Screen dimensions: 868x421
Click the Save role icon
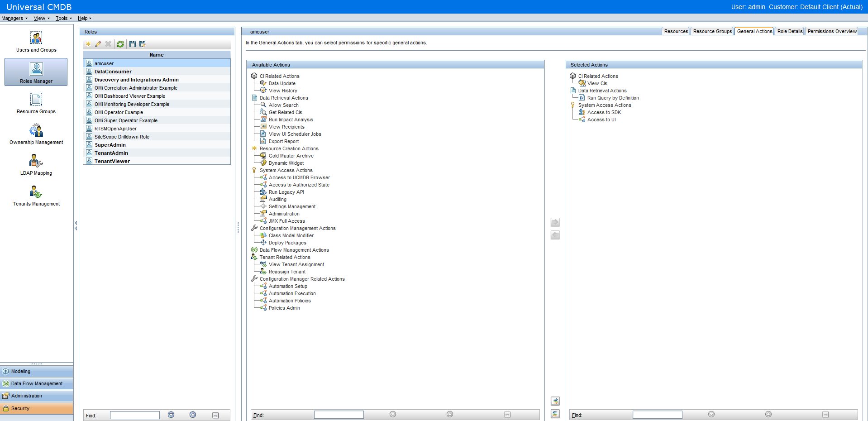[x=133, y=44]
